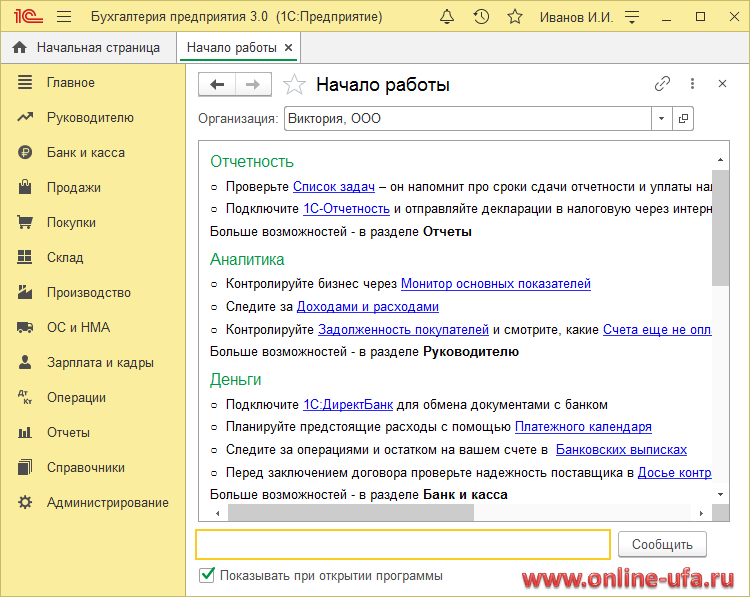Open the 1С:ДиректБанк link
Screen dimensions: 750x597
(348, 404)
